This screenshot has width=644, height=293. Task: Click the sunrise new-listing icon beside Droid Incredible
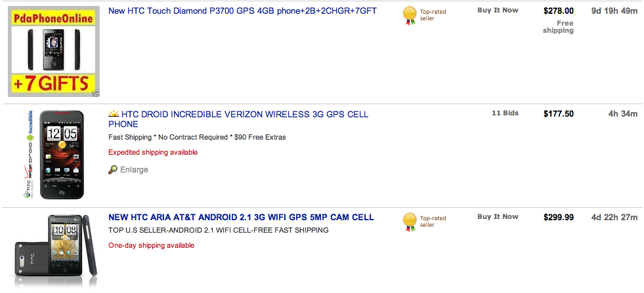pyautogui.click(x=114, y=114)
